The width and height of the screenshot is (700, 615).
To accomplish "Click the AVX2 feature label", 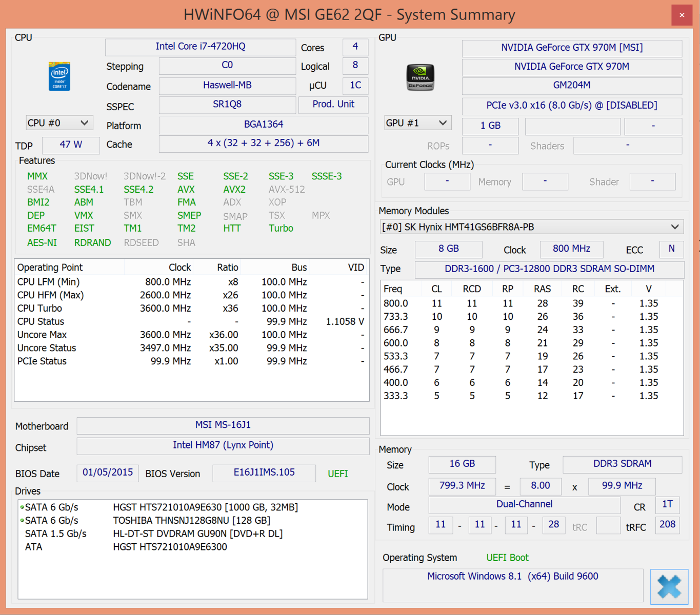I will pos(234,190).
